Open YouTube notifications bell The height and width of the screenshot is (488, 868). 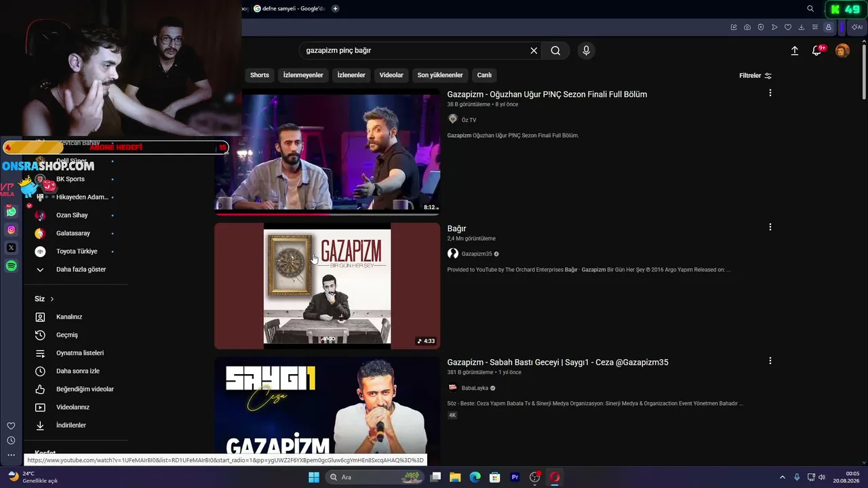coord(817,51)
